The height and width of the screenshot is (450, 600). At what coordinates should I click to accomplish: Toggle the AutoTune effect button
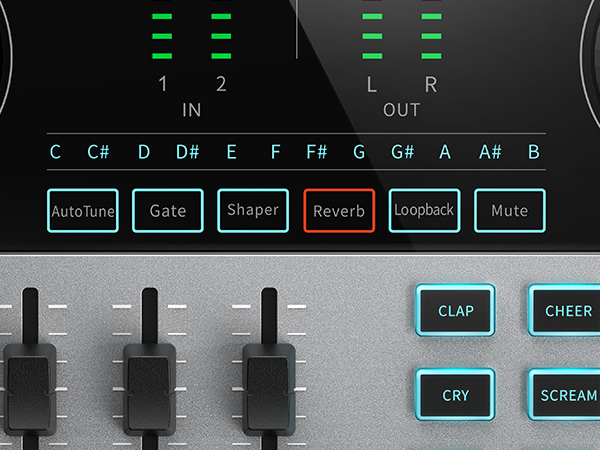[x=83, y=211]
